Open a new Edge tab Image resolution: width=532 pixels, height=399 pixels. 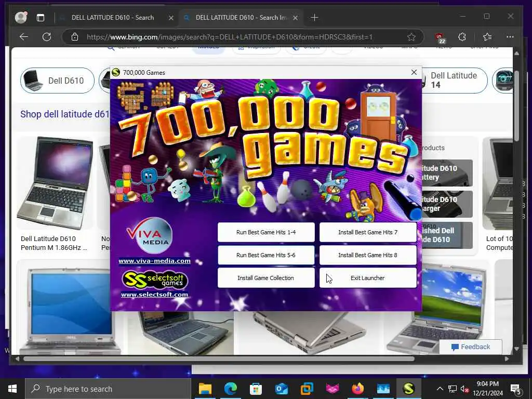[x=314, y=17]
